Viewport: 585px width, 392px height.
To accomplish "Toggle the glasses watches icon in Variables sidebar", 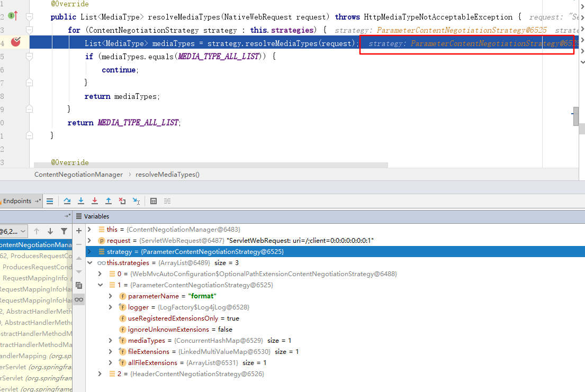I will (x=79, y=299).
